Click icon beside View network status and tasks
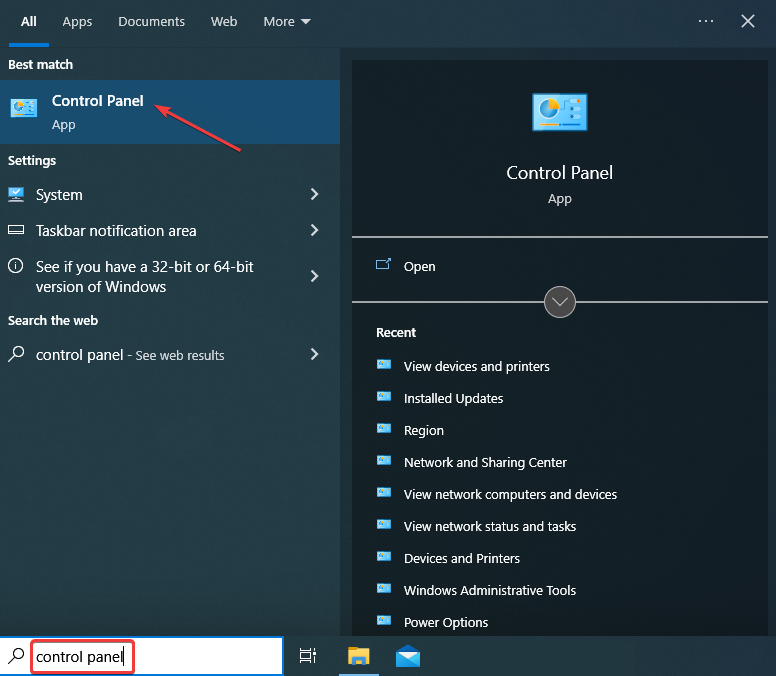Image resolution: width=776 pixels, height=676 pixels. pyautogui.click(x=384, y=525)
